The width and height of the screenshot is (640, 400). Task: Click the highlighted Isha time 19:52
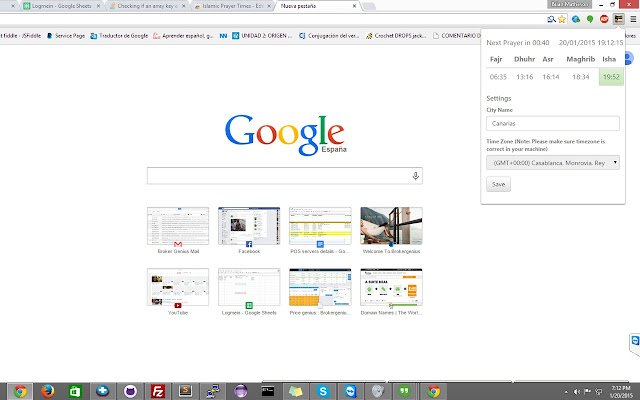pos(611,77)
